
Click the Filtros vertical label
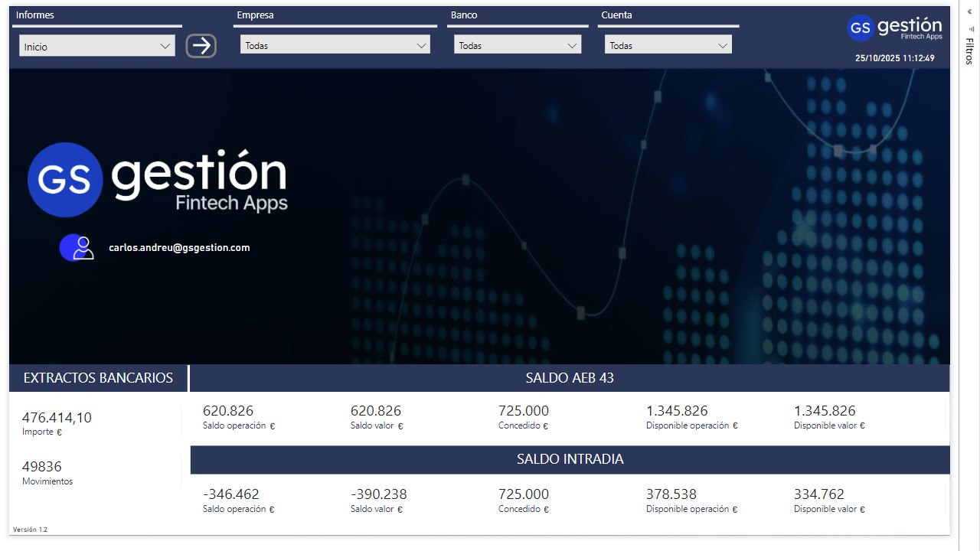point(970,51)
